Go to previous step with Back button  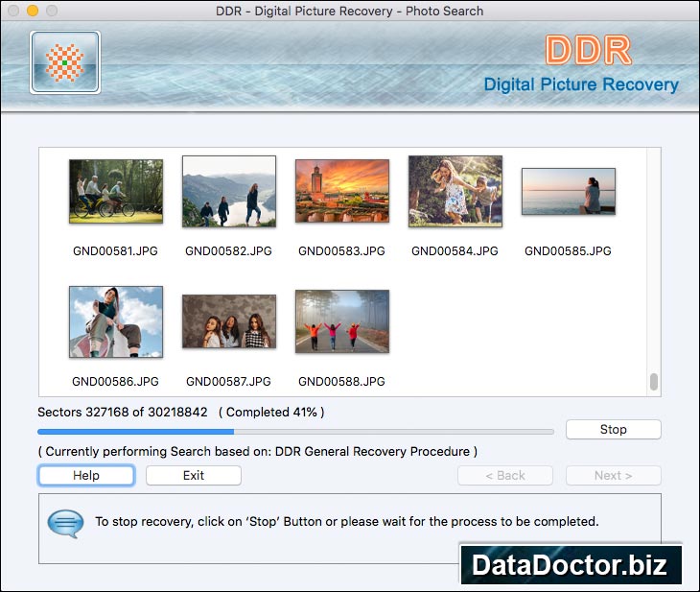click(x=505, y=476)
